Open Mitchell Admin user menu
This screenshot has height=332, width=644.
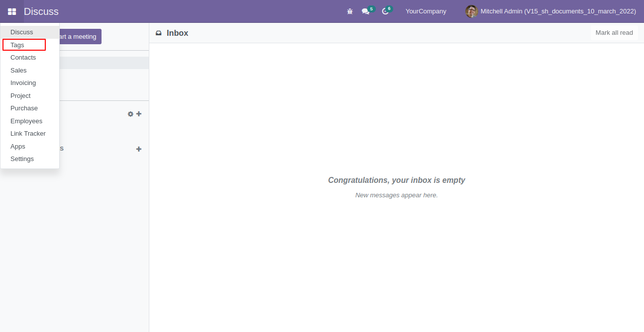[x=550, y=11]
